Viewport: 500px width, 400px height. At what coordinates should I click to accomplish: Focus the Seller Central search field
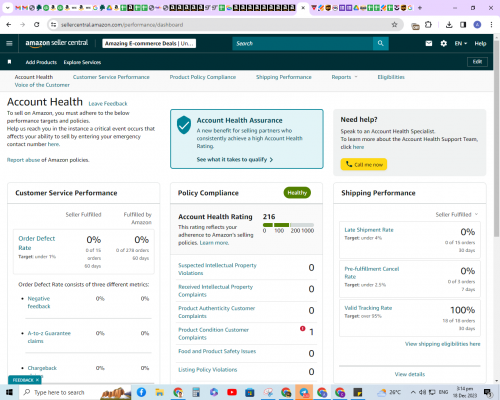coord(302,43)
